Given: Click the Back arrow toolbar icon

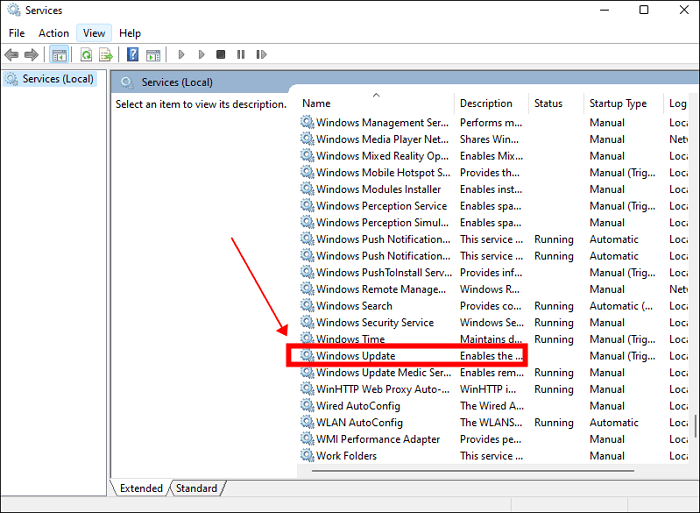Looking at the screenshot, I should click(x=11, y=55).
